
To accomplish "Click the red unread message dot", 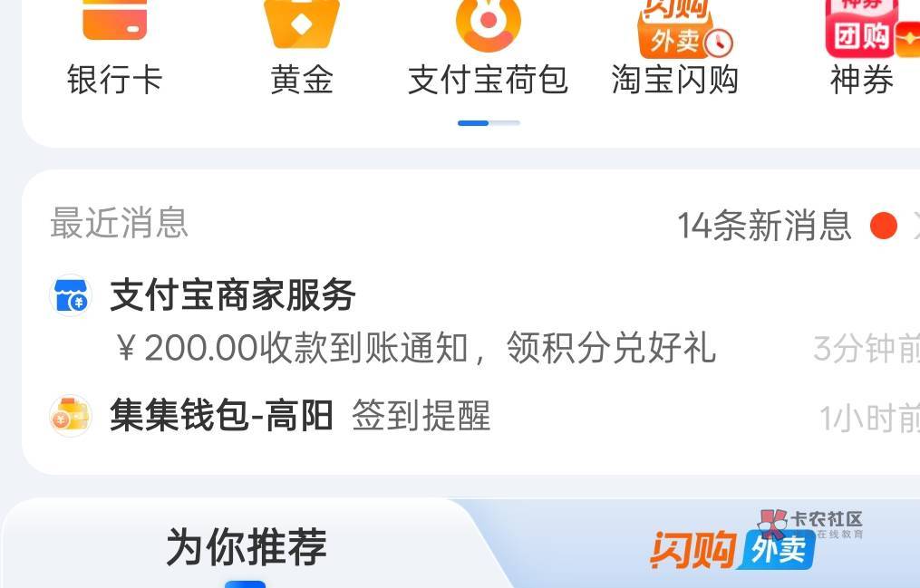I will [884, 226].
